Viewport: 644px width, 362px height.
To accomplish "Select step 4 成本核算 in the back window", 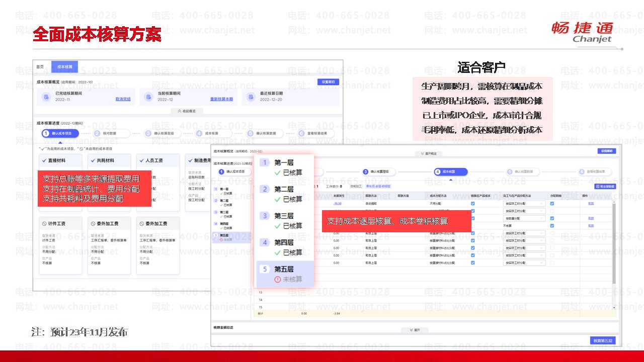I will (x=214, y=133).
